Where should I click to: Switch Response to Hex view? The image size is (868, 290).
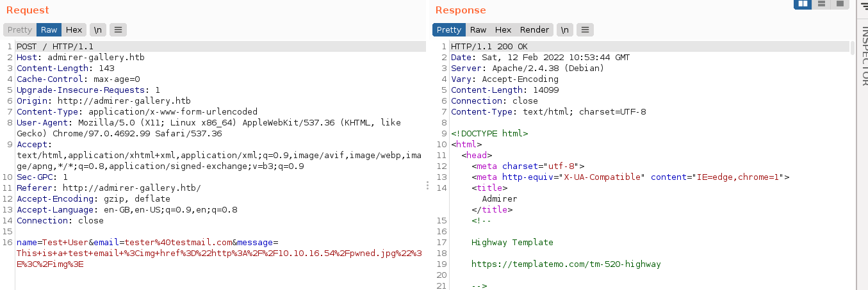[503, 30]
